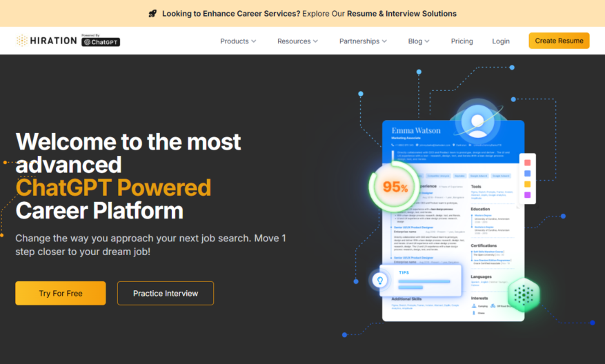Viewport: 605px width, 364px height.
Task: Select the purple color swatch
Action: tap(528, 195)
